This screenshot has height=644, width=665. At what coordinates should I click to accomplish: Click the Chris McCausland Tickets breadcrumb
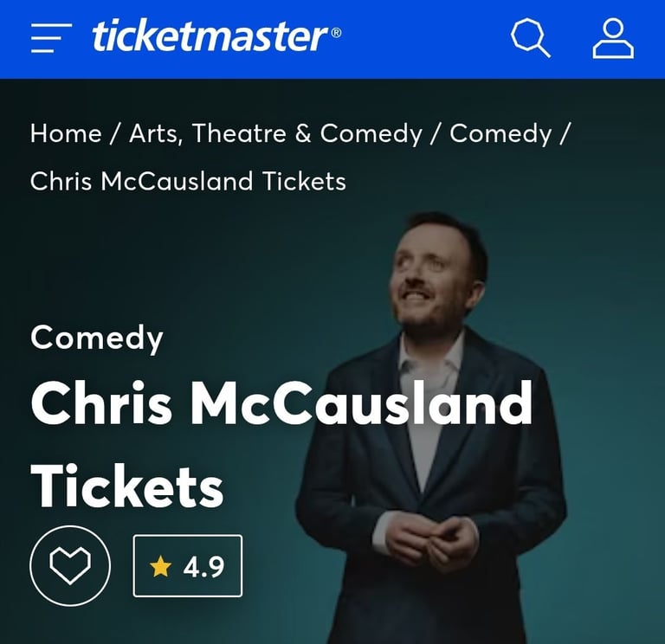click(x=188, y=182)
